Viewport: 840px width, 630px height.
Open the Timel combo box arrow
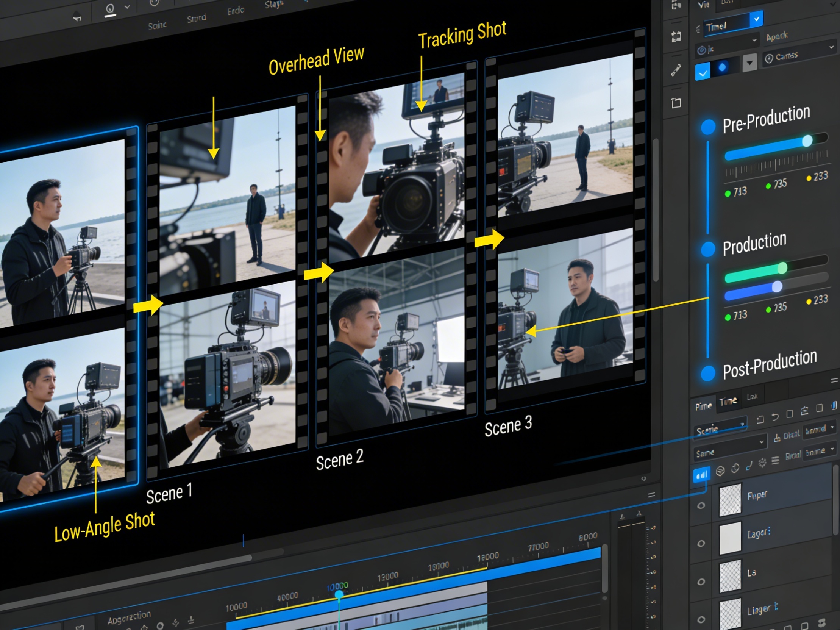pyautogui.click(x=756, y=19)
